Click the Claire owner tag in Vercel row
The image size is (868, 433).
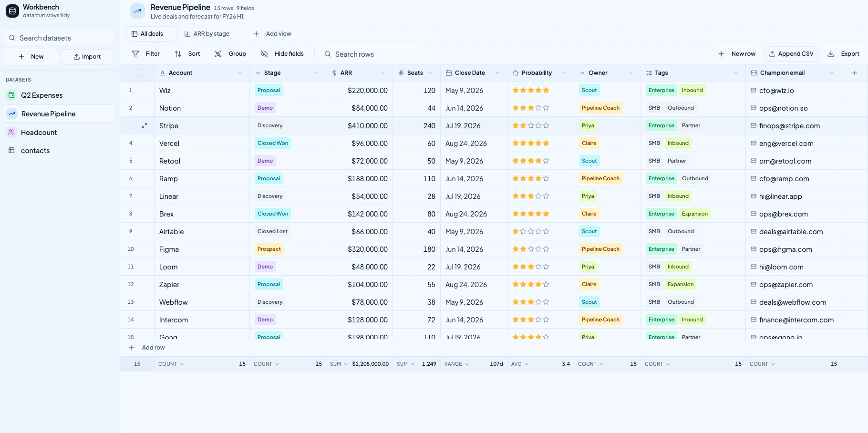(589, 143)
